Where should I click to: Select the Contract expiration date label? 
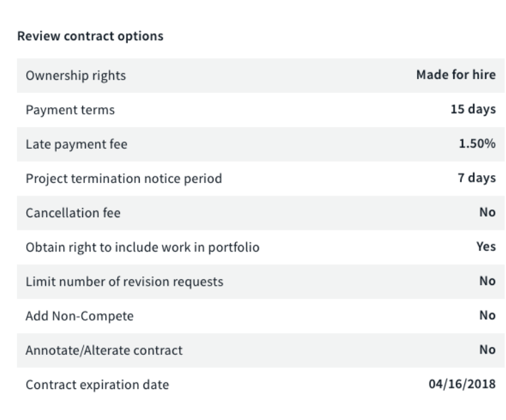tap(97, 384)
